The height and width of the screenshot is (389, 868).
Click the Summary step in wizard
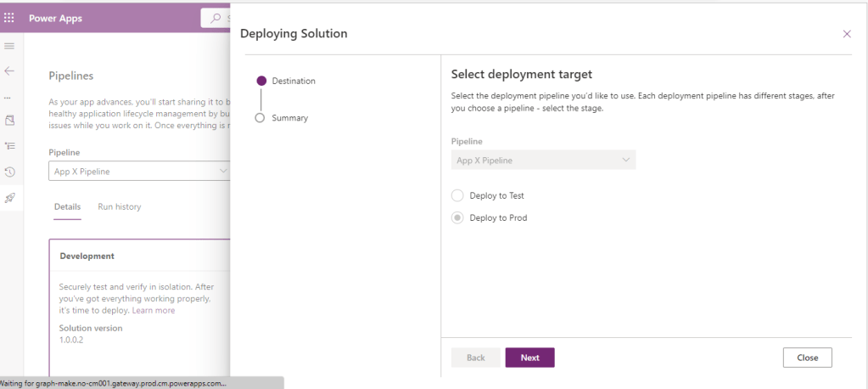[x=289, y=118]
